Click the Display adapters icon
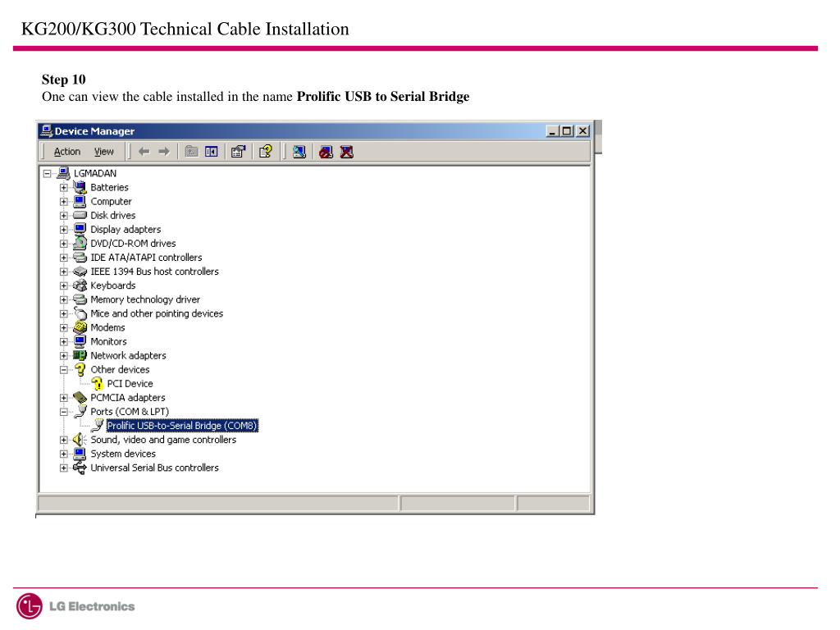 (x=80, y=230)
